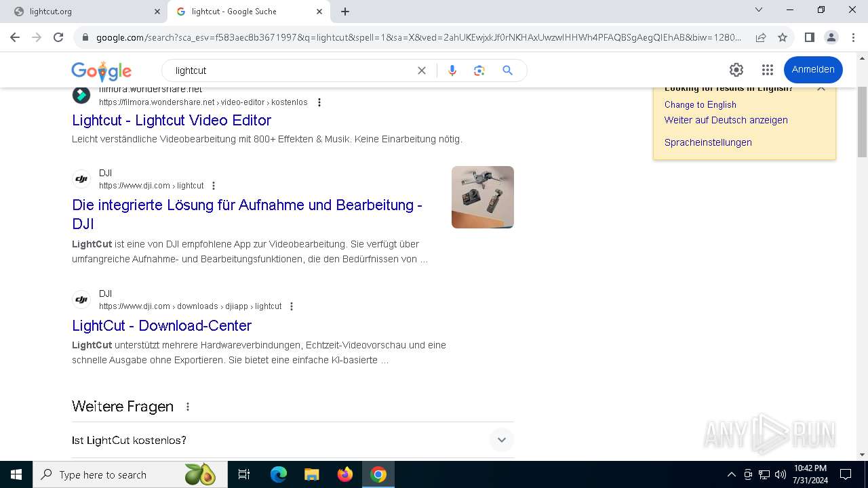
Task: Show the tab search dropdown
Action: pos(759,9)
